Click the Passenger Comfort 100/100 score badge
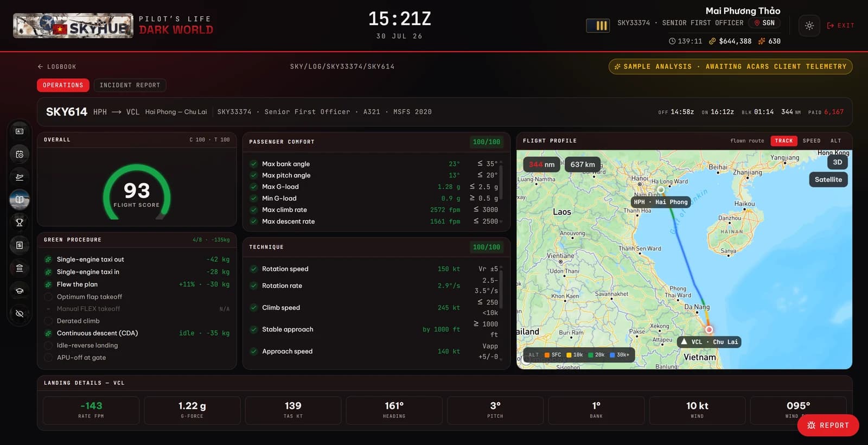This screenshot has width=868, height=445. (487, 142)
